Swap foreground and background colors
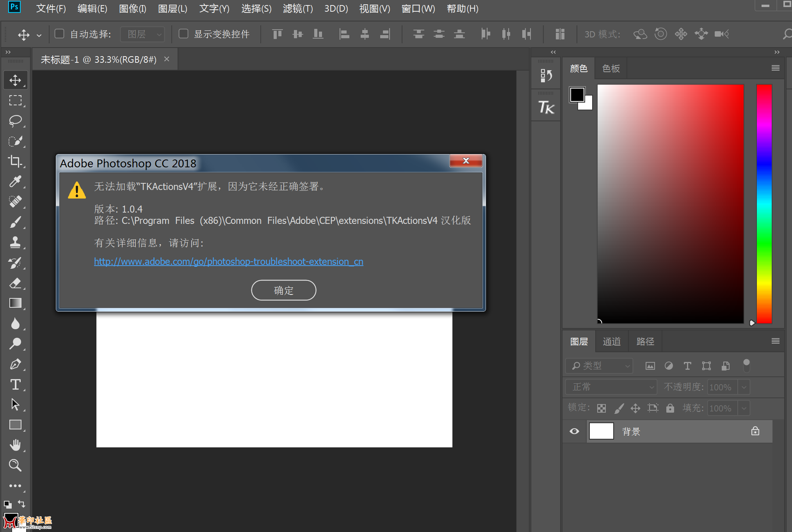 tap(22, 504)
